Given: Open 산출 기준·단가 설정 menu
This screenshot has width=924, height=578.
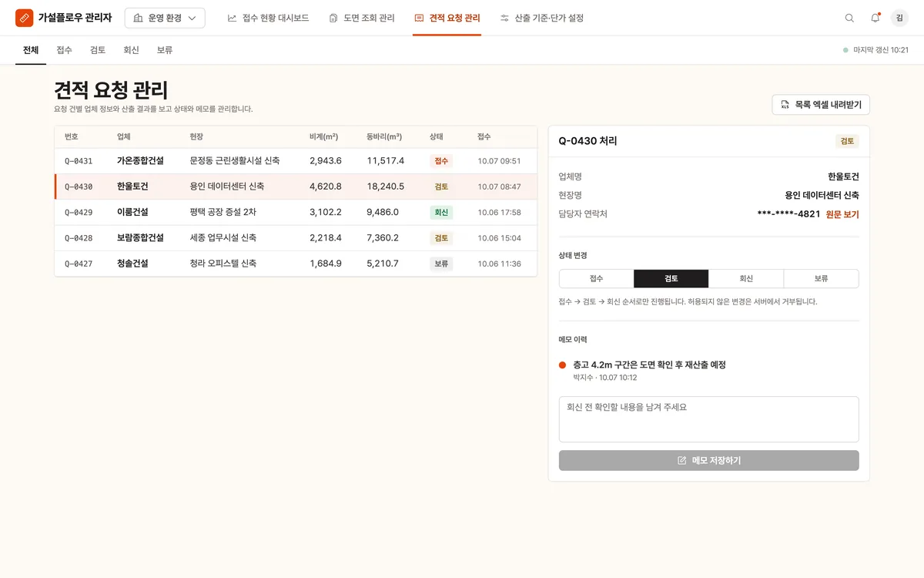Looking at the screenshot, I should (x=541, y=18).
